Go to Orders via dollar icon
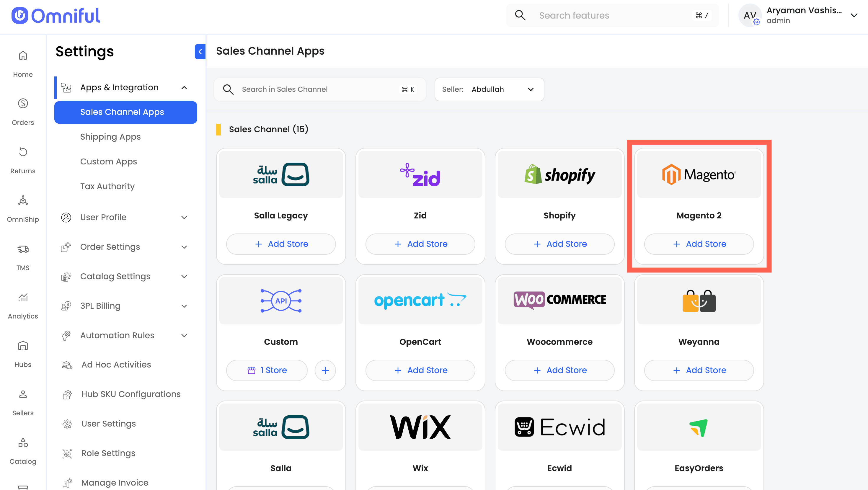The image size is (868, 490). point(22,103)
